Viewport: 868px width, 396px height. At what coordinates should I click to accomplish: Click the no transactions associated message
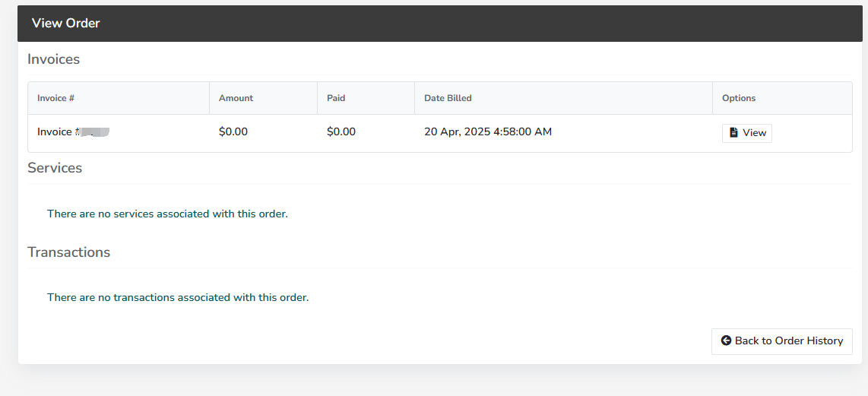pyautogui.click(x=178, y=297)
